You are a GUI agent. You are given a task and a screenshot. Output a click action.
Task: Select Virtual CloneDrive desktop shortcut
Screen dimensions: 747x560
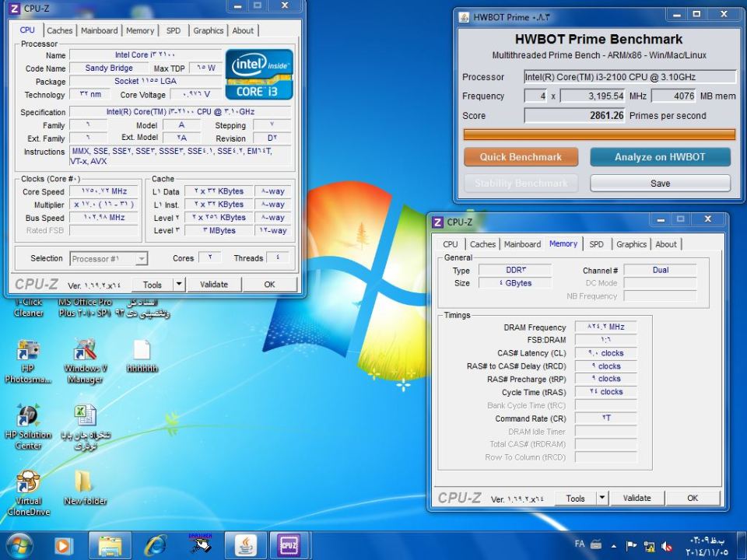coord(28,493)
